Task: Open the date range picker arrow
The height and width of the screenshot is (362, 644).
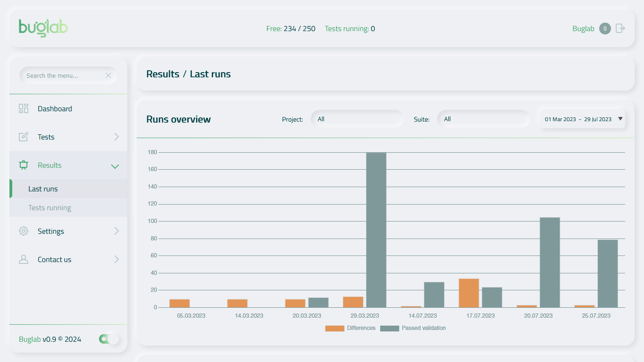Action: tap(620, 119)
